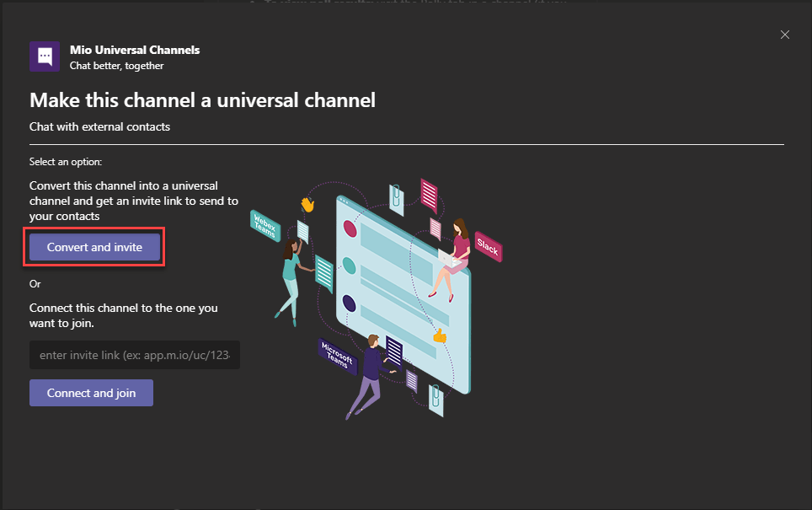Image resolution: width=812 pixels, height=510 pixels.
Task: Click the Webex Teams label in the illustration
Action: point(266,225)
